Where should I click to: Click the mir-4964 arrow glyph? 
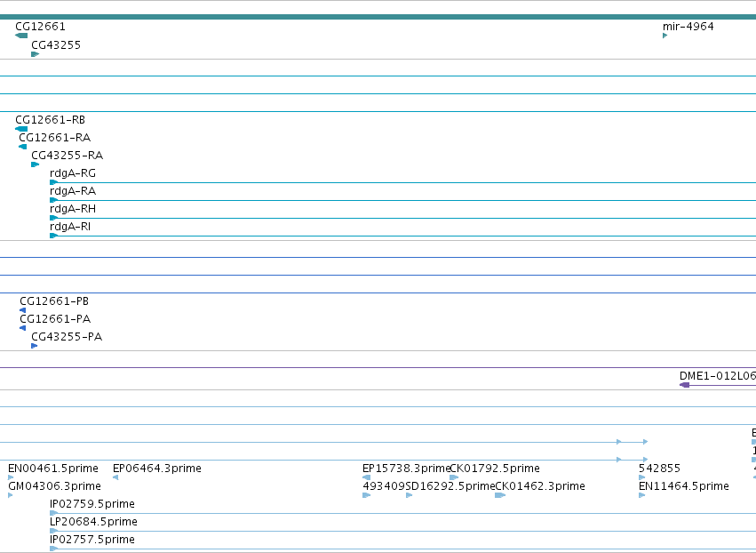click(664, 36)
